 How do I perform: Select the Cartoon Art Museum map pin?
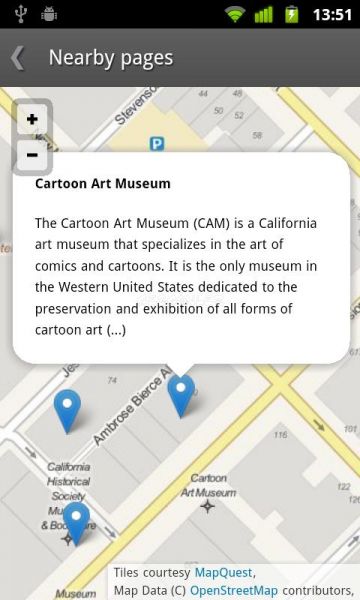181,395
